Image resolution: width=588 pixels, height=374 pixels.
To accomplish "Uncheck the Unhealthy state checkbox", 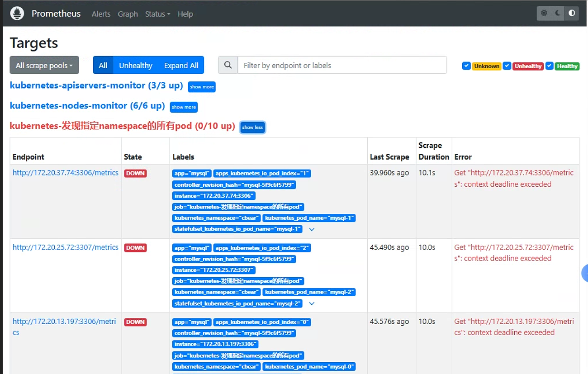I will tap(507, 66).
